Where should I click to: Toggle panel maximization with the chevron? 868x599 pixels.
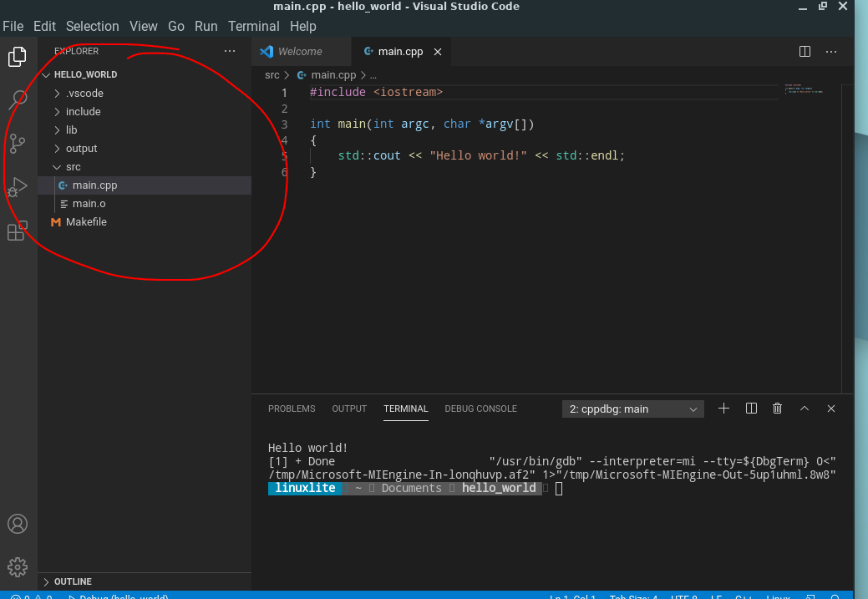[x=805, y=409]
